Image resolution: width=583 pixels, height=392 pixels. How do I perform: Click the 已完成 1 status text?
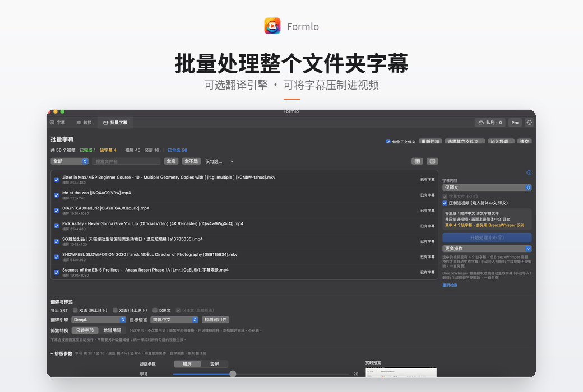pos(88,150)
